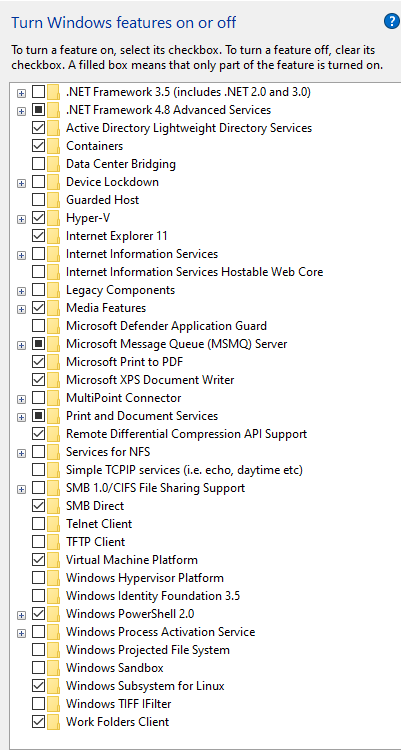Check the Windows Hypervisor Platform checkbox
This screenshot has height=750, width=401.
[39, 578]
